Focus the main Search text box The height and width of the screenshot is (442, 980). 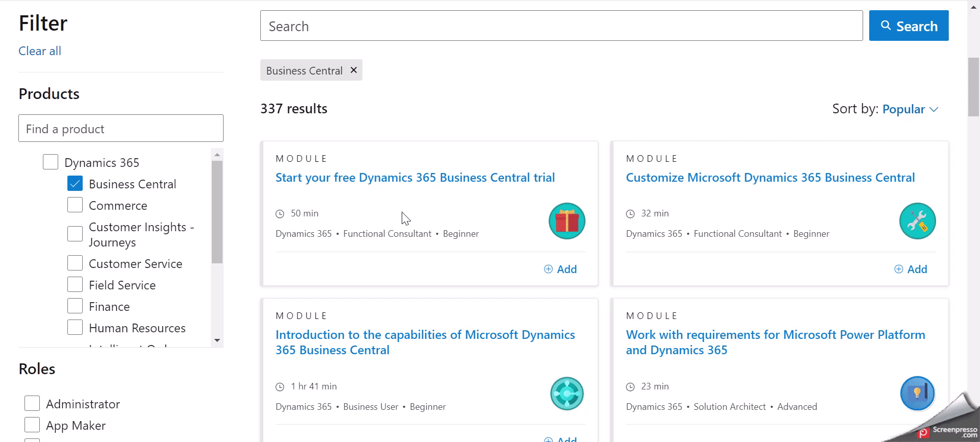[x=561, y=26]
